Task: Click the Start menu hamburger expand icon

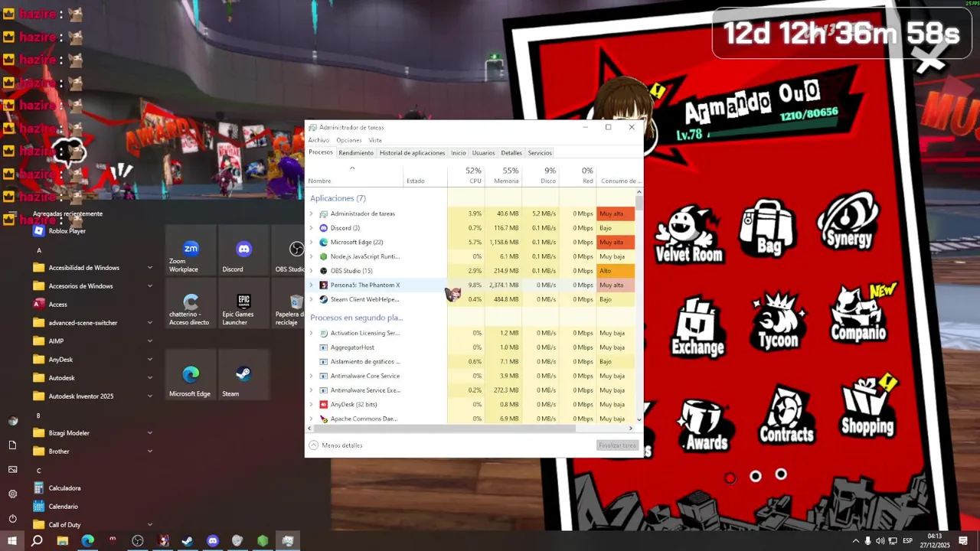Action: (x=12, y=214)
